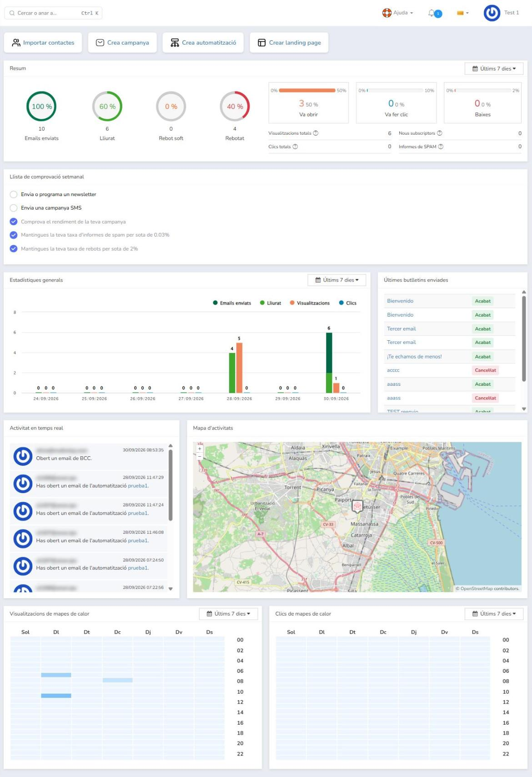
Task: Click the Crea campanya button
Action: (122, 43)
